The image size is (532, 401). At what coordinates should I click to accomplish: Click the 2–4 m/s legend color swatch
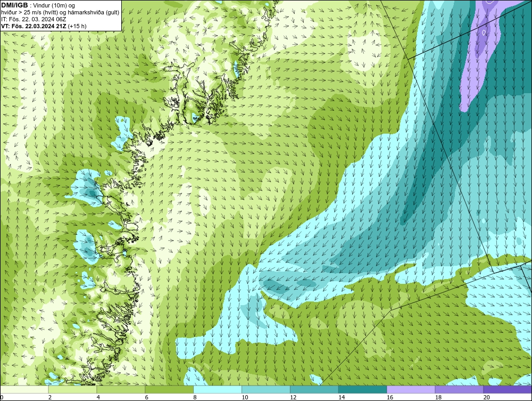(72, 389)
